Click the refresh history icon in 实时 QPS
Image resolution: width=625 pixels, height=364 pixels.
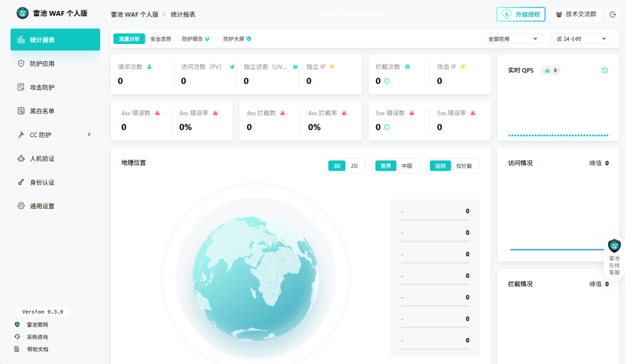605,70
